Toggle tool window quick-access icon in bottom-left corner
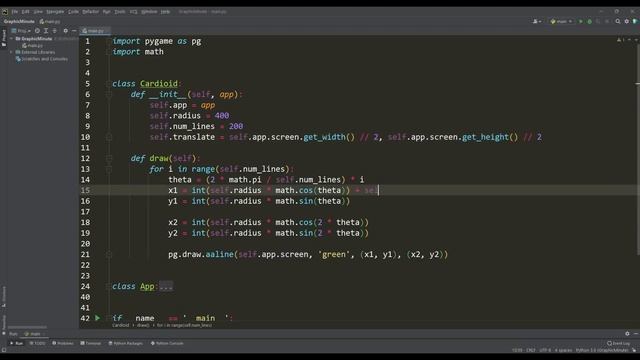640x360 pixels. pyautogui.click(x=4, y=350)
